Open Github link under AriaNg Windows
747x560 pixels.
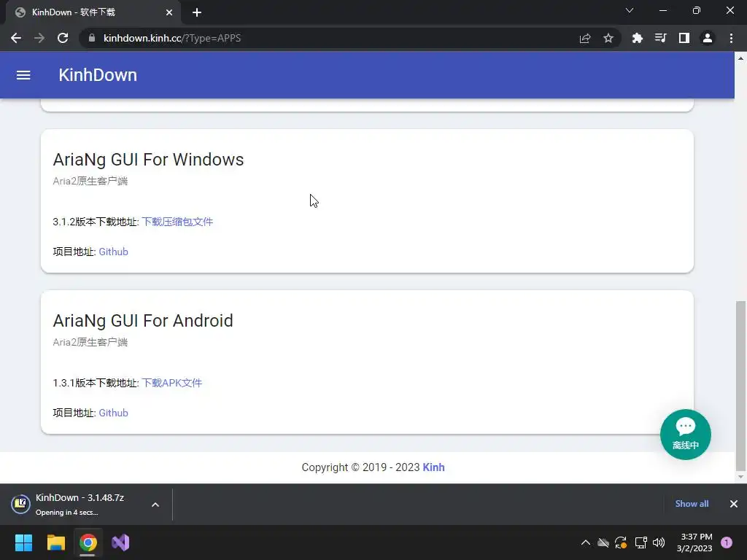pyautogui.click(x=113, y=252)
